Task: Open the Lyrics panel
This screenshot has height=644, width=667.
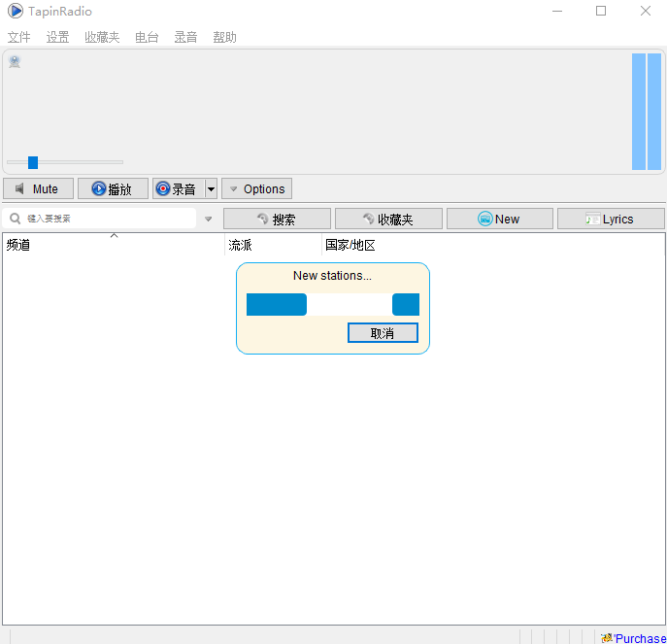Action: click(611, 219)
